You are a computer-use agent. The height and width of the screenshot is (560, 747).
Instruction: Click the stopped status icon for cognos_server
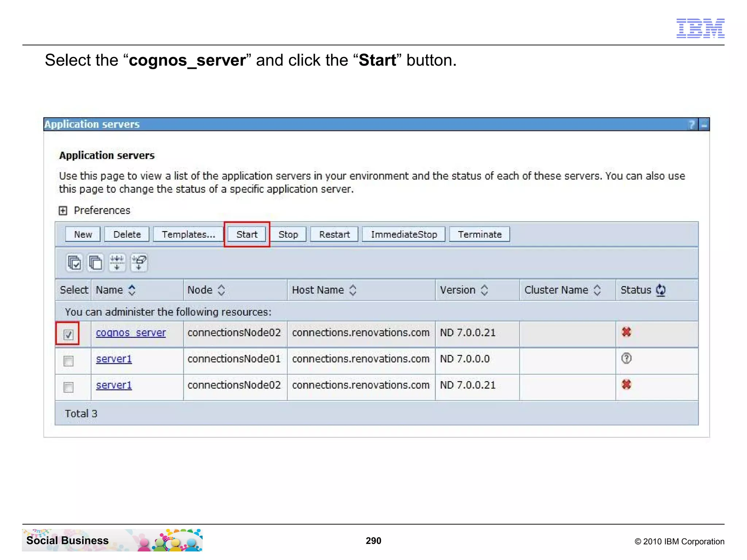pyautogui.click(x=626, y=332)
